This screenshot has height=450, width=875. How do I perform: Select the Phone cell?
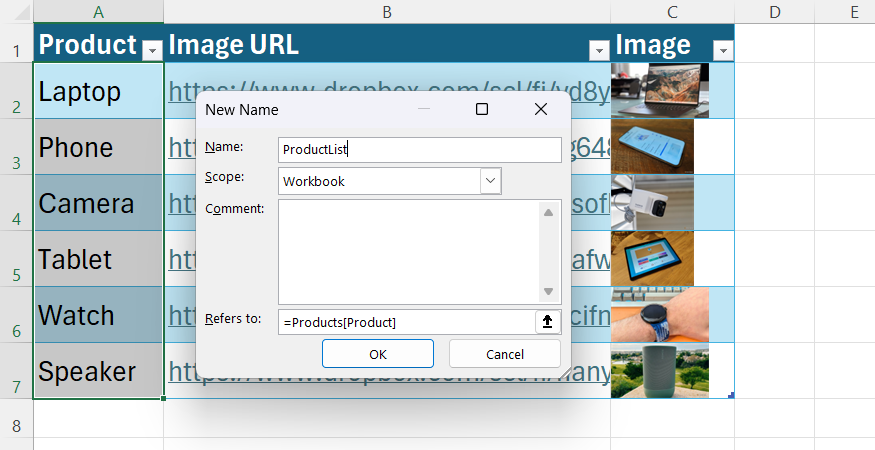coord(98,147)
